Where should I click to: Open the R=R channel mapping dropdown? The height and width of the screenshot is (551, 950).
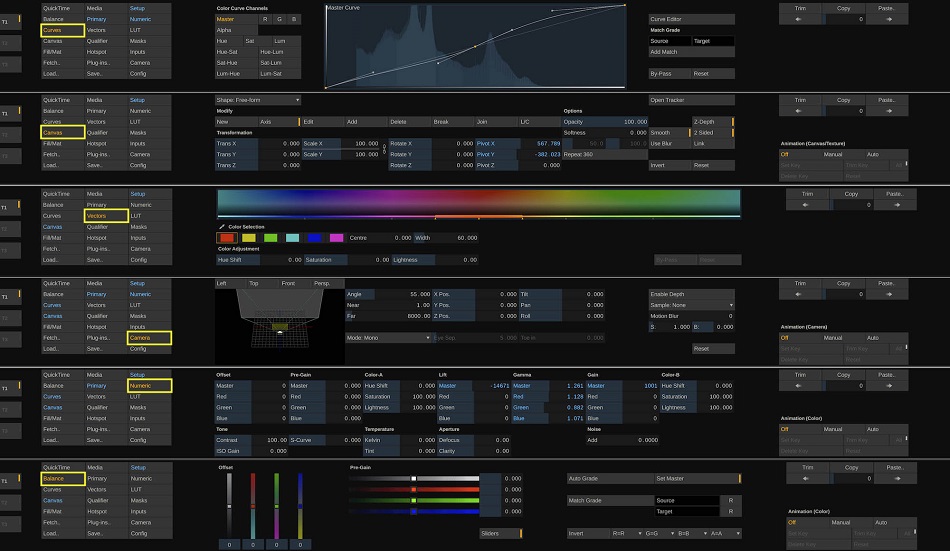point(626,533)
